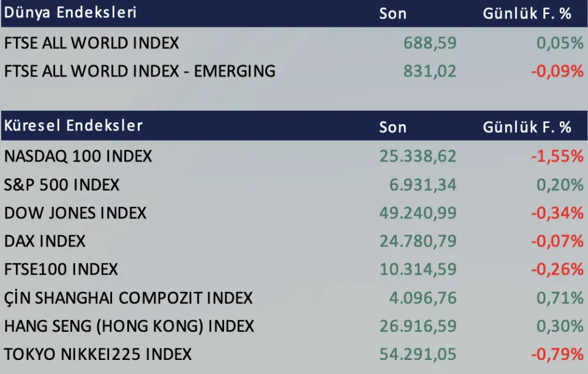Screen dimensions: 588x374
Task: Click the FTSE100 INDEX label
Action: point(61,269)
